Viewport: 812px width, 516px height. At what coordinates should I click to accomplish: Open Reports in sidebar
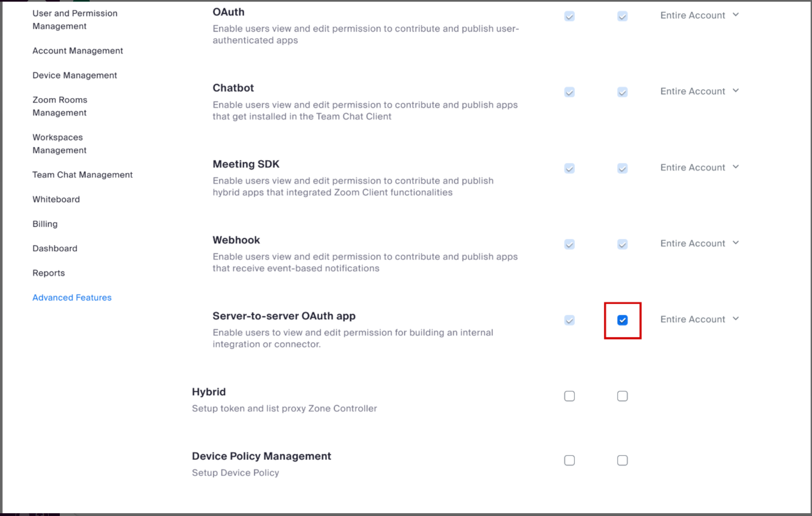click(49, 273)
